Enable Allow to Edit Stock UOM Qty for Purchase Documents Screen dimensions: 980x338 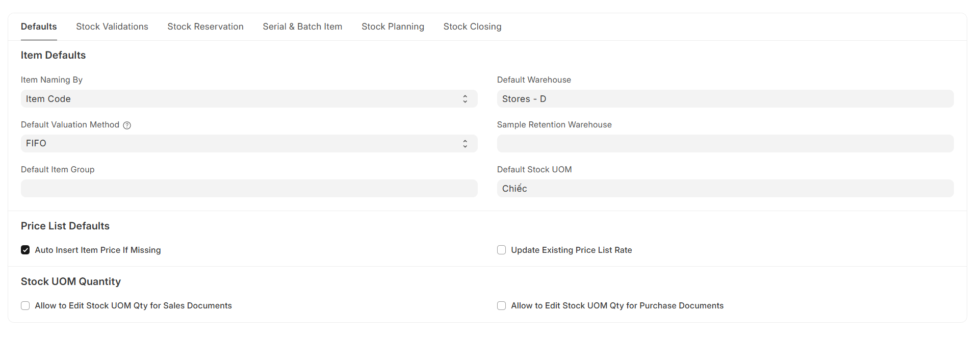[501, 305]
